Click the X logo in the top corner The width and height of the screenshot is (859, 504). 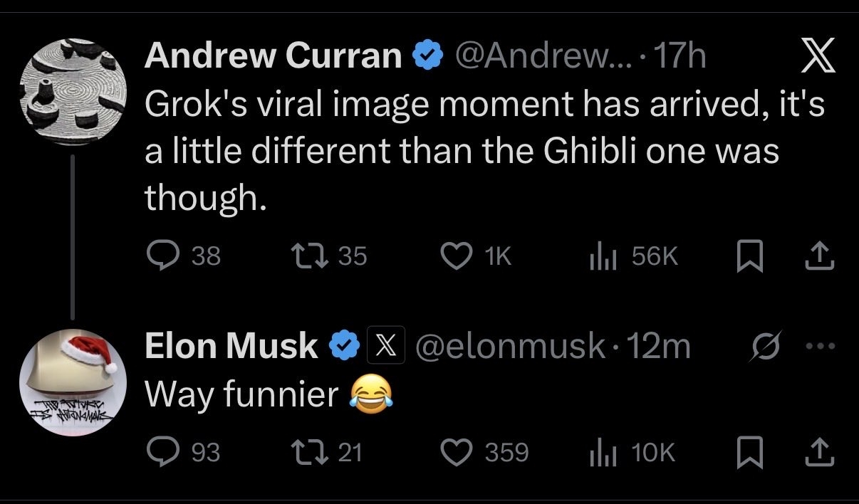tap(817, 58)
